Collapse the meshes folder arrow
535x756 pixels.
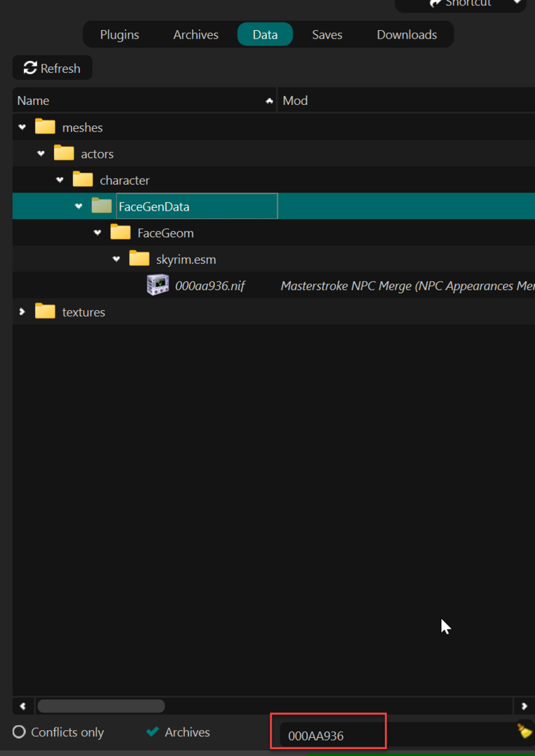(x=22, y=127)
